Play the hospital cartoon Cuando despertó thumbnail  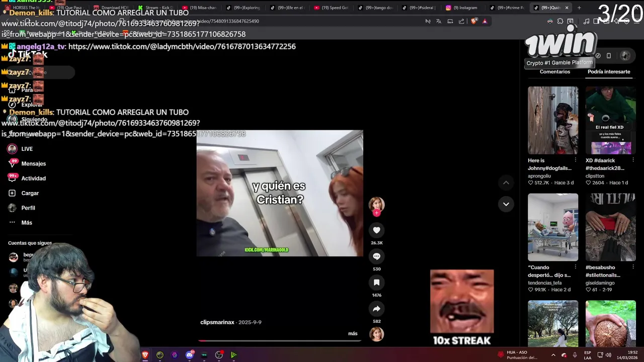click(x=553, y=227)
